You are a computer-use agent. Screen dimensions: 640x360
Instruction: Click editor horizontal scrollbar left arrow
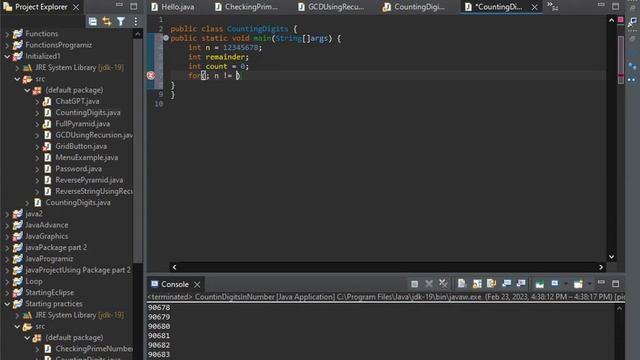[174, 267]
